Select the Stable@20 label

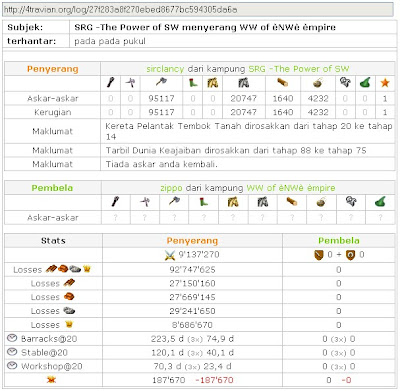tap(44, 353)
